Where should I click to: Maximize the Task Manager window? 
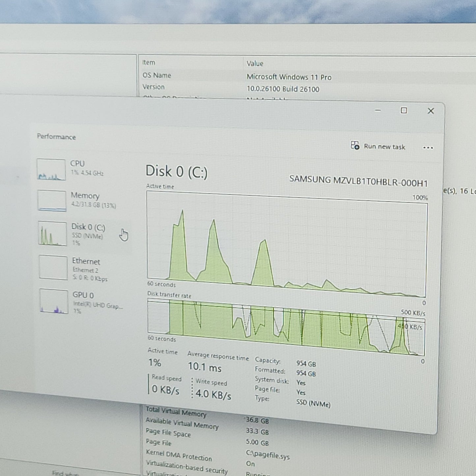coord(404,111)
